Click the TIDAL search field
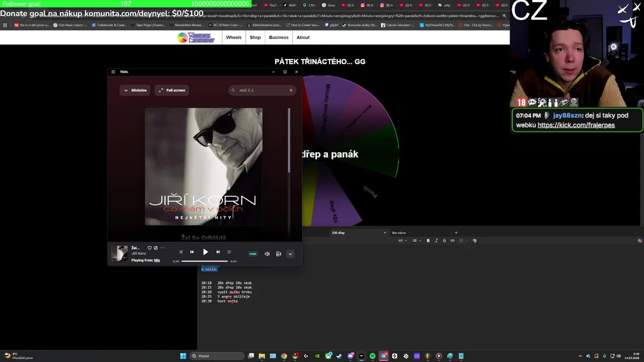This screenshot has height=362, width=644. (262, 90)
